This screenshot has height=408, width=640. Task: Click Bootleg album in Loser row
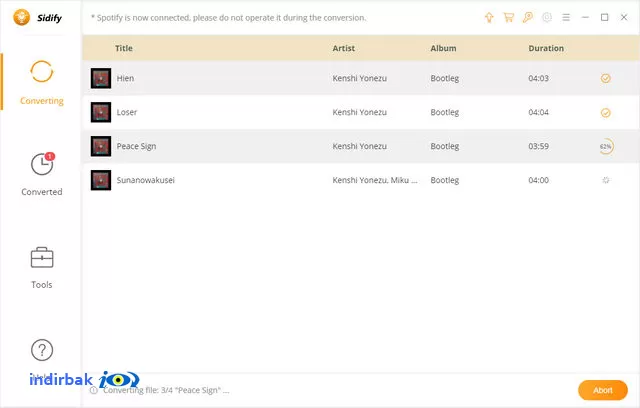[444, 112]
